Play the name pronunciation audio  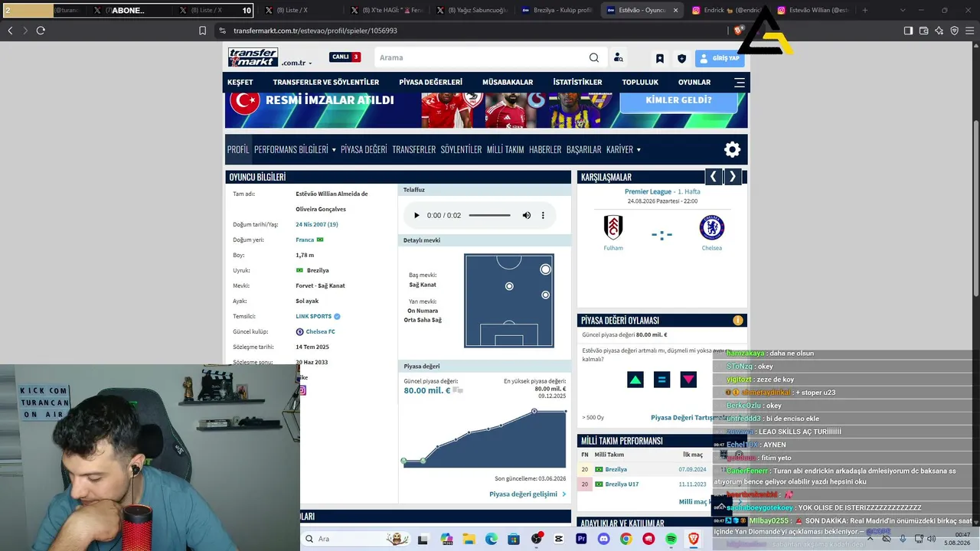pos(416,216)
